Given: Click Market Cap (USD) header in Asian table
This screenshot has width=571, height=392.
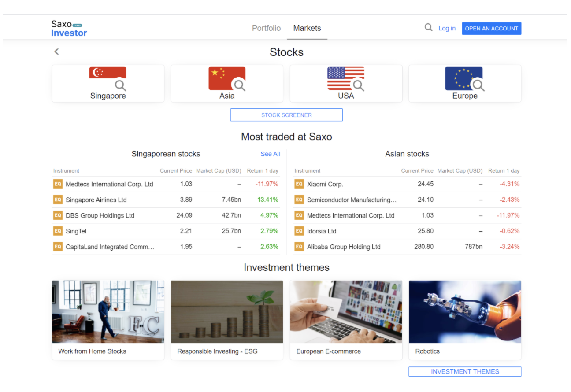Looking at the screenshot, I should click(x=460, y=170).
